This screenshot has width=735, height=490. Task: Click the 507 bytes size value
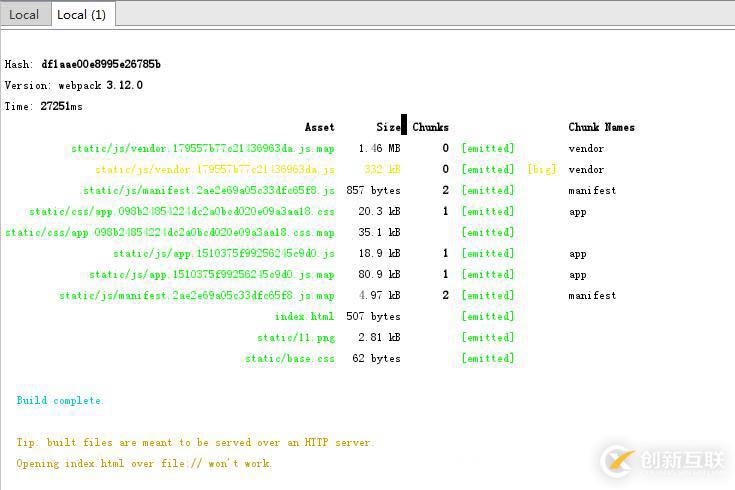coord(374,317)
